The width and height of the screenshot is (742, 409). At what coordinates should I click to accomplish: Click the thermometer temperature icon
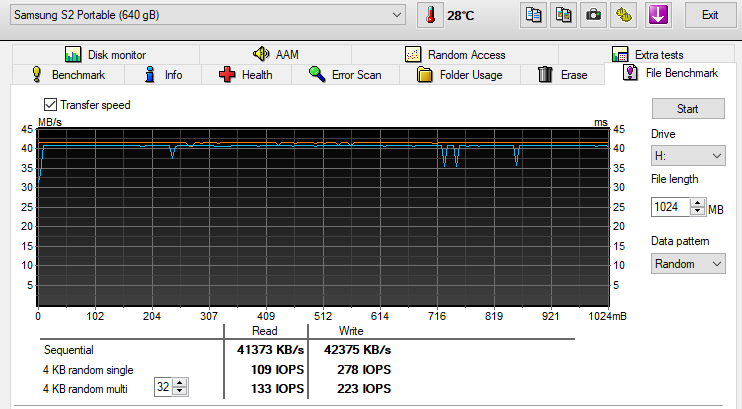430,15
